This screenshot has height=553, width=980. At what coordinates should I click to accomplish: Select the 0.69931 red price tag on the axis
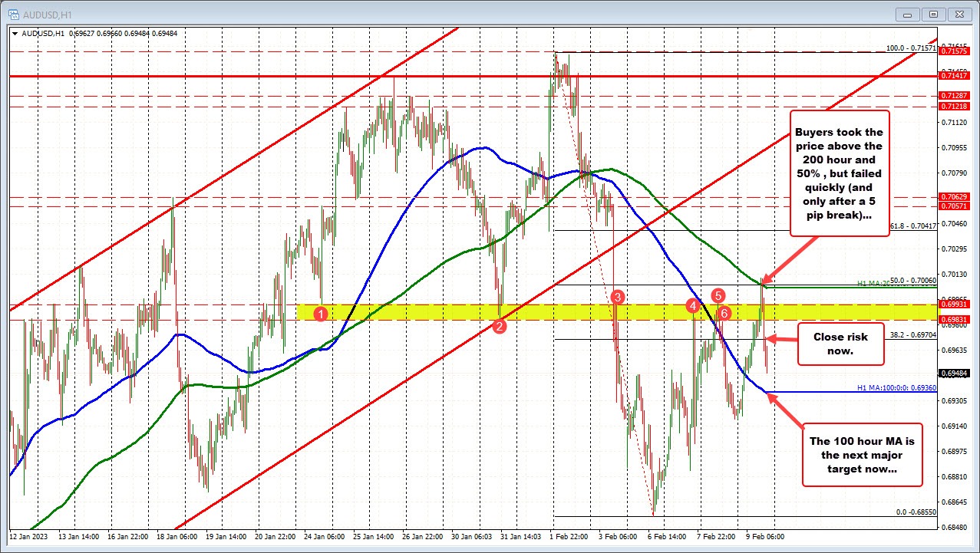point(954,304)
